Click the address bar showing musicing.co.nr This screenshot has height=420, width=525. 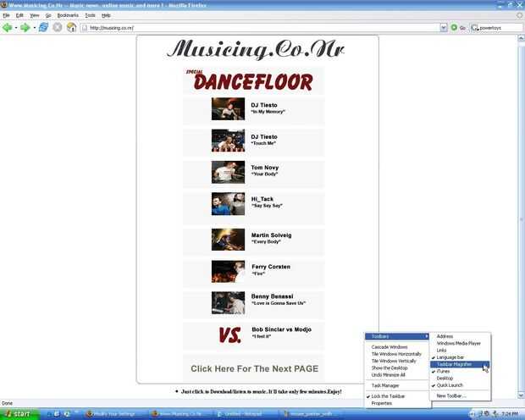coord(260,28)
